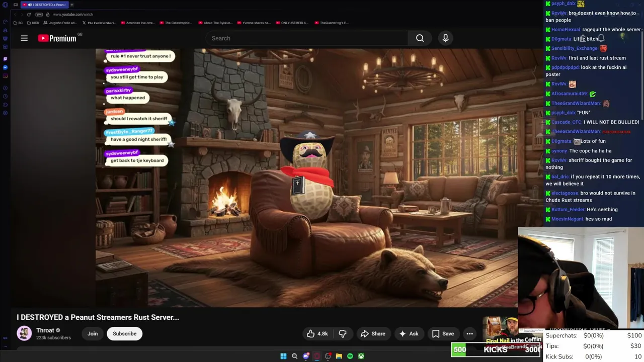Open Opera GX from the taskbar
This screenshot has height=362, width=644.
point(316,356)
